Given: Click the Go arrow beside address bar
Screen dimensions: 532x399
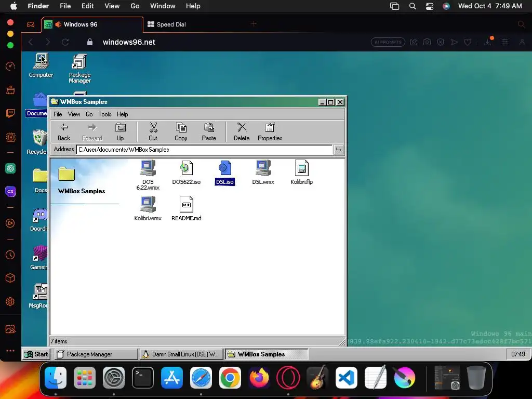Looking at the screenshot, I should [338, 150].
